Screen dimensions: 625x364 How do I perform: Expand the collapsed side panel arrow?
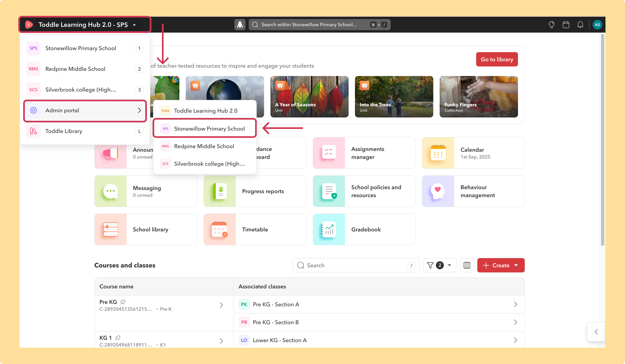(x=596, y=332)
